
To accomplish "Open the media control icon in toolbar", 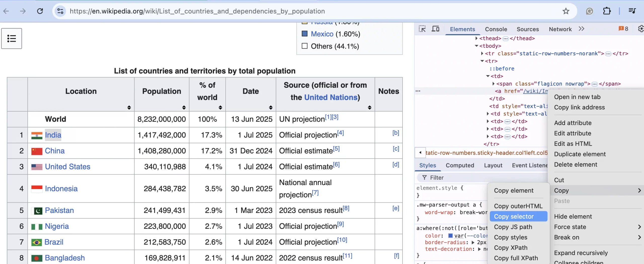I will pyautogui.click(x=632, y=11).
